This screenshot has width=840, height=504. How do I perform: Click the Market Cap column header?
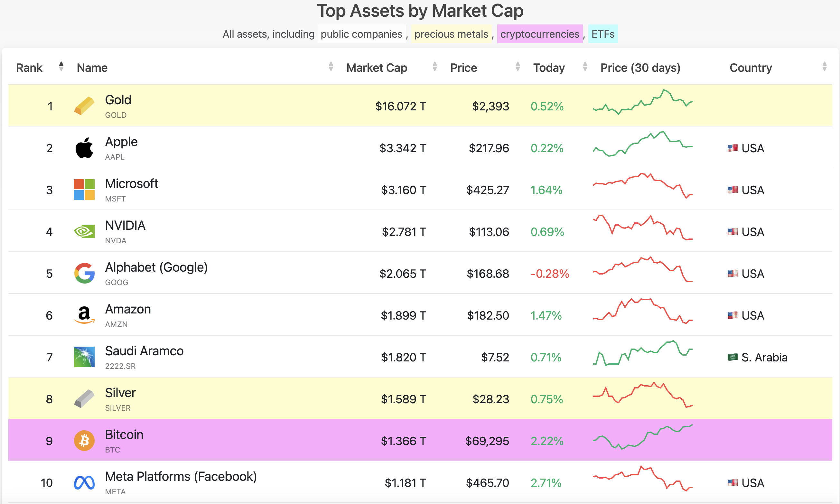pyautogui.click(x=377, y=68)
